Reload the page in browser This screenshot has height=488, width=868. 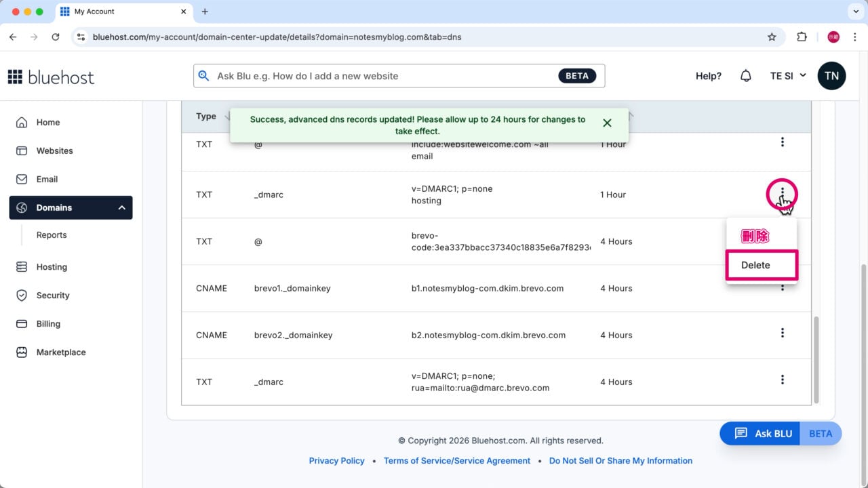pyautogui.click(x=56, y=37)
